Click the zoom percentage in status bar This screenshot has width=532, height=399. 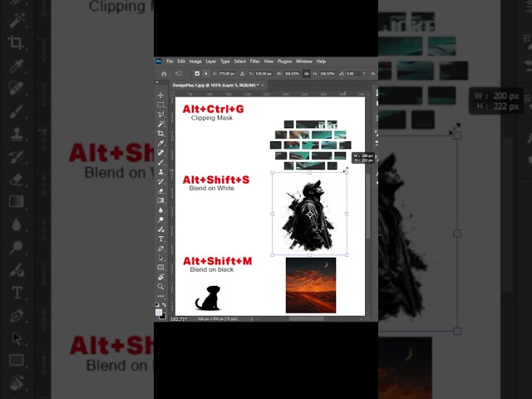(x=178, y=319)
